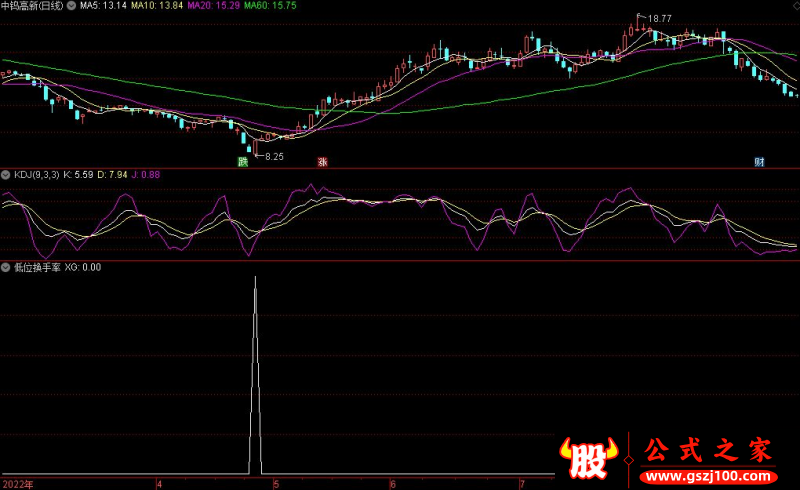
Task: Click the red 涨 marker icon
Action: [323, 161]
